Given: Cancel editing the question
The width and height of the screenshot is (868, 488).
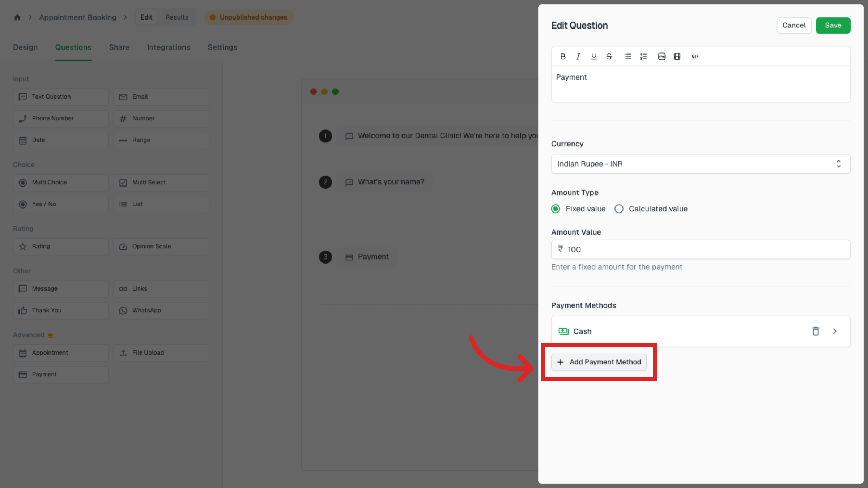Looking at the screenshot, I should [x=794, y=25].
